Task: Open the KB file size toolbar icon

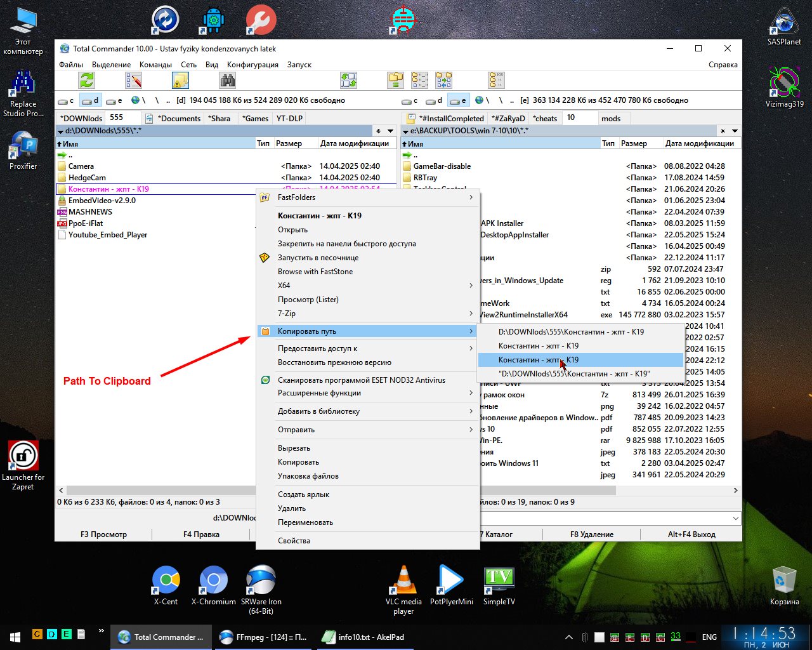Action: (496, 80)
